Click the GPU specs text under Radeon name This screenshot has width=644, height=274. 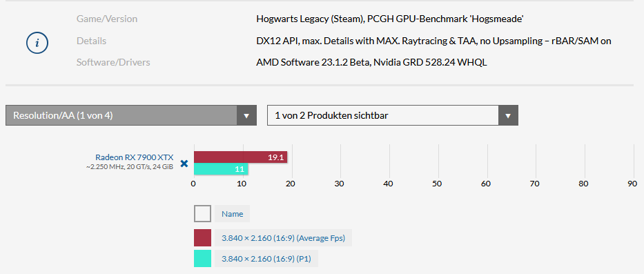coord(129,166)
